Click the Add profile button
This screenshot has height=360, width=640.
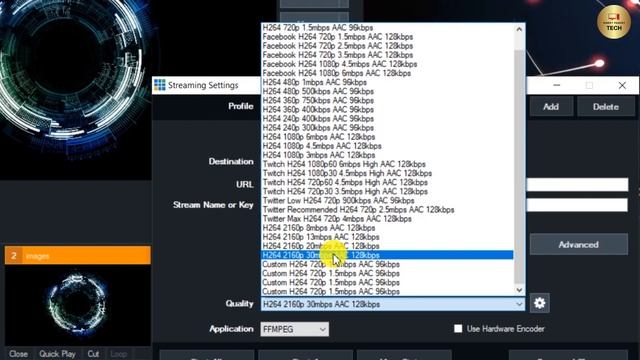pyautogui.click(x=551, y=107)
